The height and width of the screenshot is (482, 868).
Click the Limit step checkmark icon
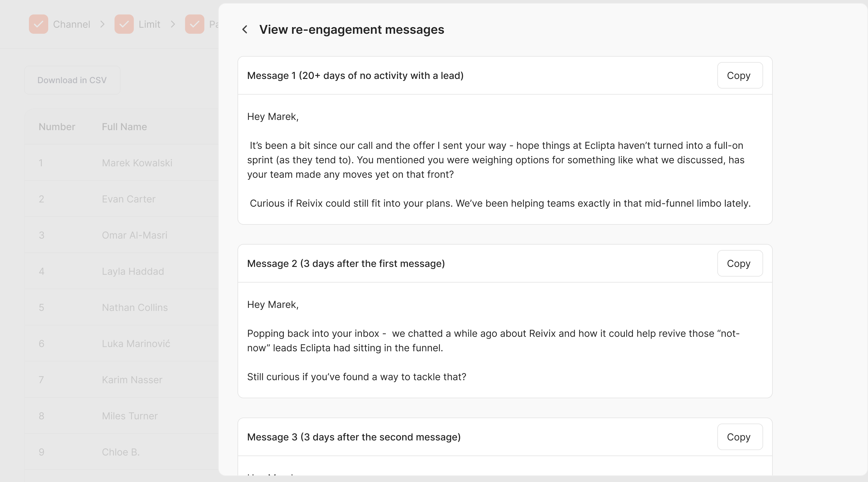[124, 24]
